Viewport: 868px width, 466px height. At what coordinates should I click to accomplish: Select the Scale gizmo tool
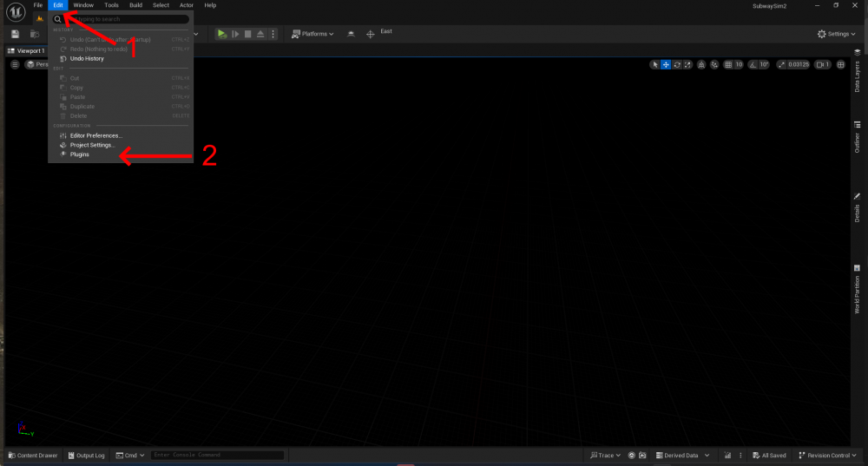pyautogui.click(x=687, y=64)
